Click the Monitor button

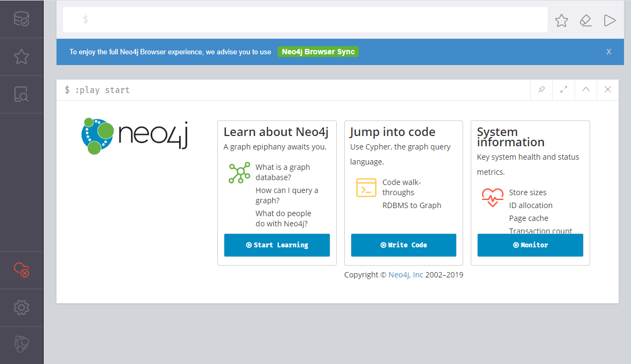(x=530, y=245)
